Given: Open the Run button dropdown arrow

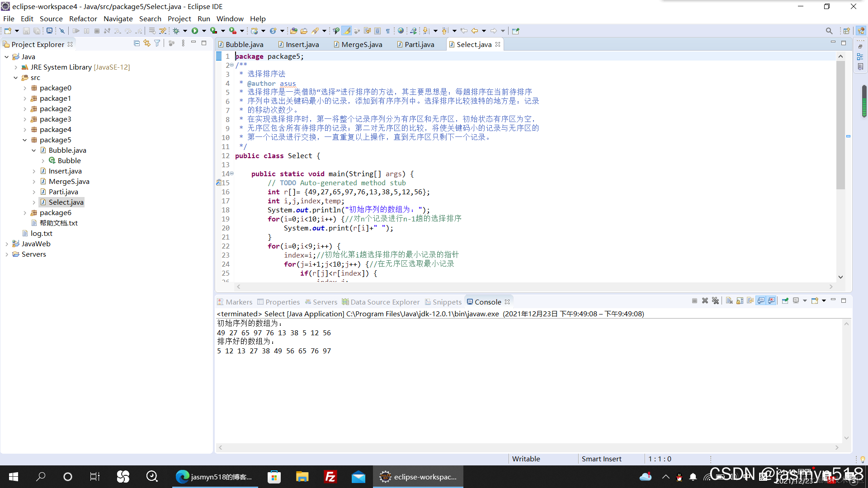Looking at the screenshot, I should [x=204, y=31].
